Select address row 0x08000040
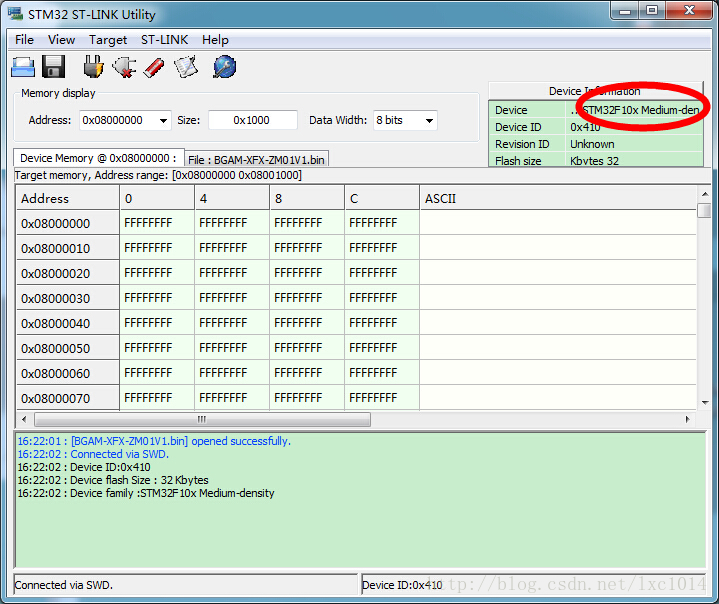 tap(68, 323)
